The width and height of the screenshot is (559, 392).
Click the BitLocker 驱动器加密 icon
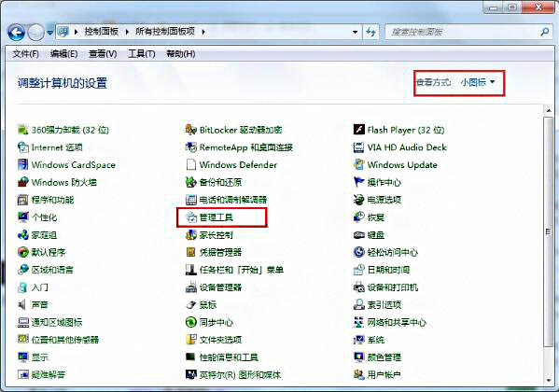[191, 130]
